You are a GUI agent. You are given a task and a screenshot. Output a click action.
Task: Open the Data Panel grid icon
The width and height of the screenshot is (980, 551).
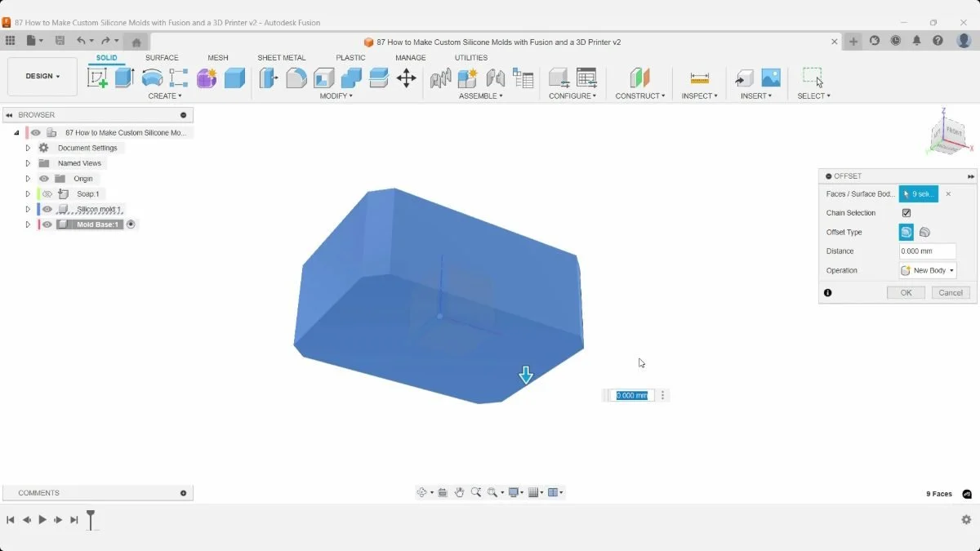tap(11, 40)
